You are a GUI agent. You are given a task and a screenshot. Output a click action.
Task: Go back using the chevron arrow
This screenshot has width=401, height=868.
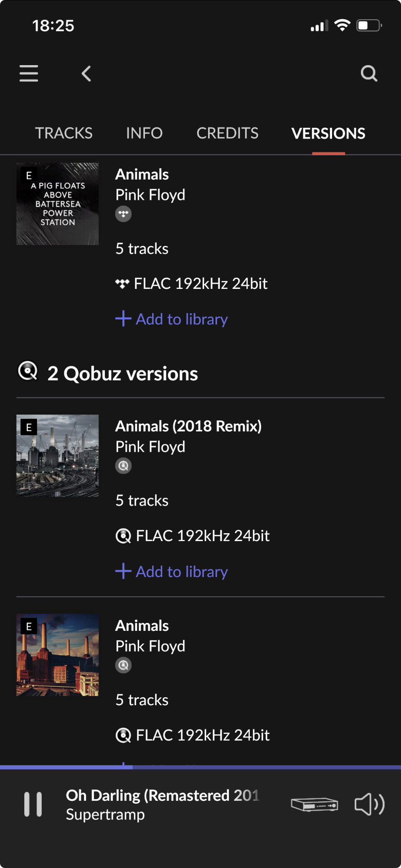pyautogui.click(x=86, y=74)
